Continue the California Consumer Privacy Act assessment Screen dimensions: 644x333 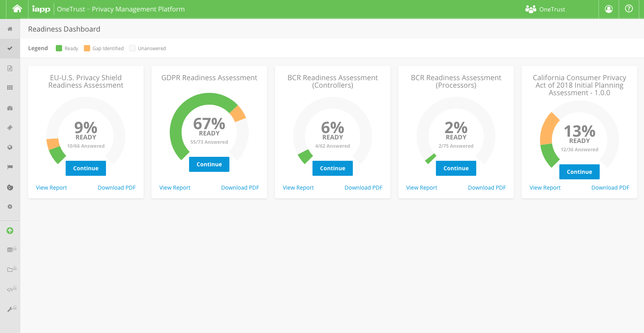point(580,172)
